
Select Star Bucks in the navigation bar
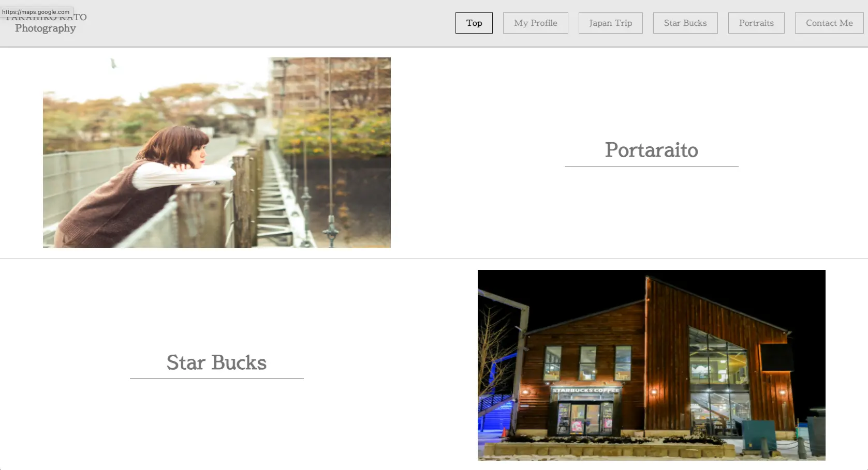[x=685, y=23]
